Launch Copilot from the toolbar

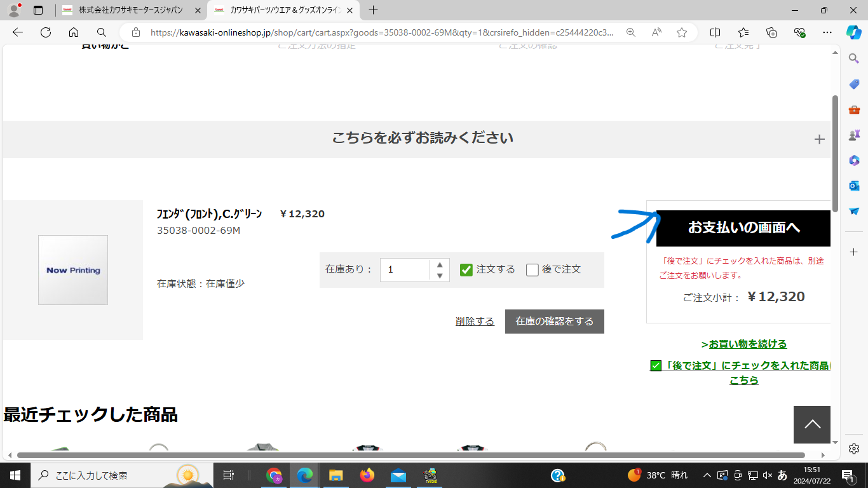tap(853, 32)
